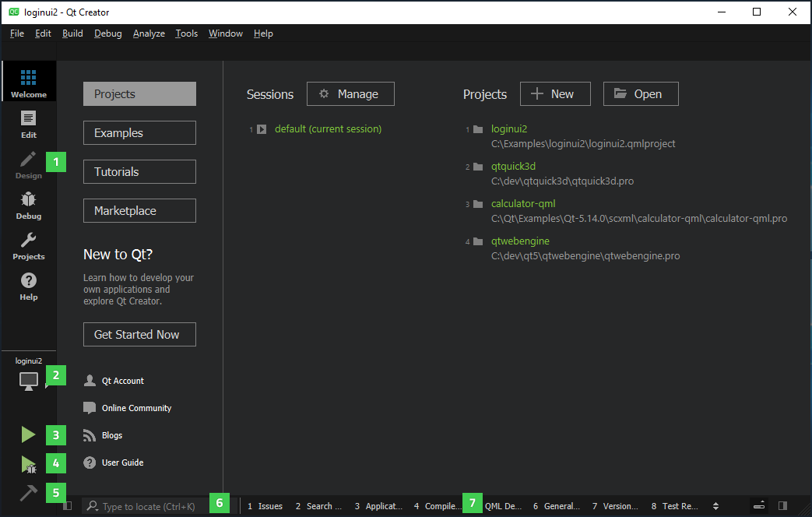Open the output panes up-down selector menu
The width and height of the screenshot is (812, 517).
715,506
